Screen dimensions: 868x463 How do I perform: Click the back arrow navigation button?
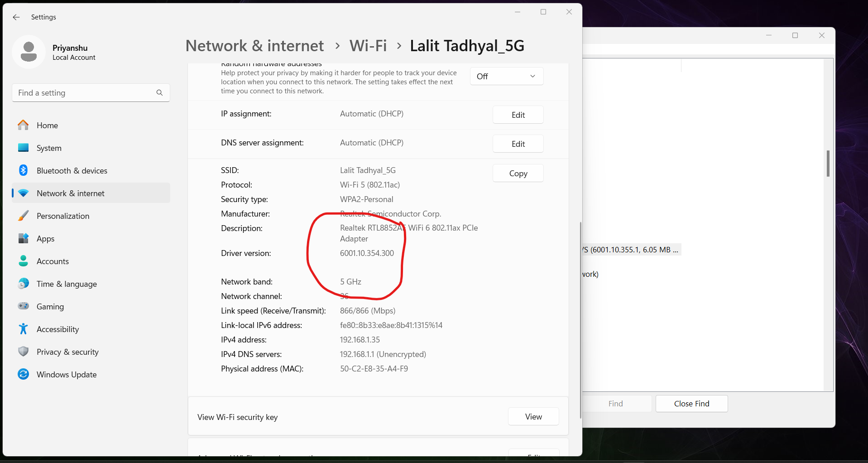(16, 17)
